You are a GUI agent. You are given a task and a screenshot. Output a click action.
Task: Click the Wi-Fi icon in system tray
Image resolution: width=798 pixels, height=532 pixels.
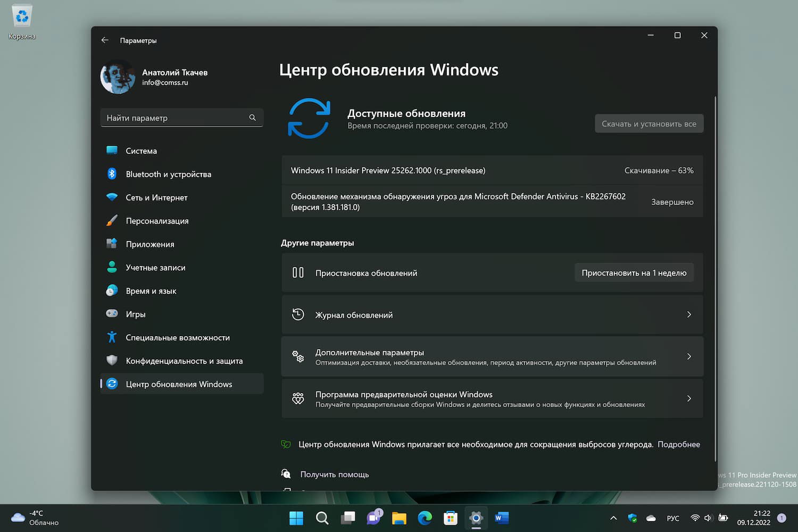coord(695,518)
